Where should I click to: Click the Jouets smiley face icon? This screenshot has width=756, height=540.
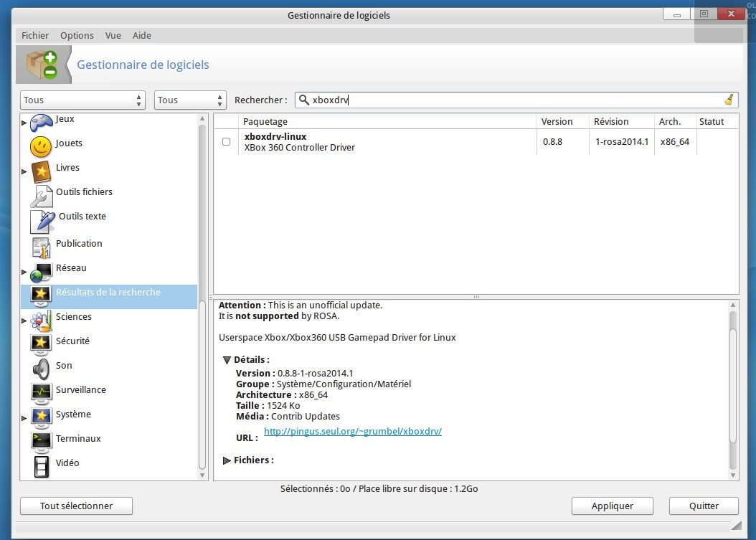[x=41, y=146]
